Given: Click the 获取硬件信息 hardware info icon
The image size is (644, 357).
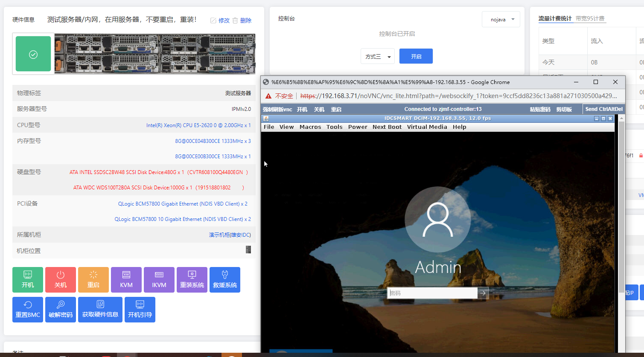Looking at the screenshot, I should click(x=100, y=309).
